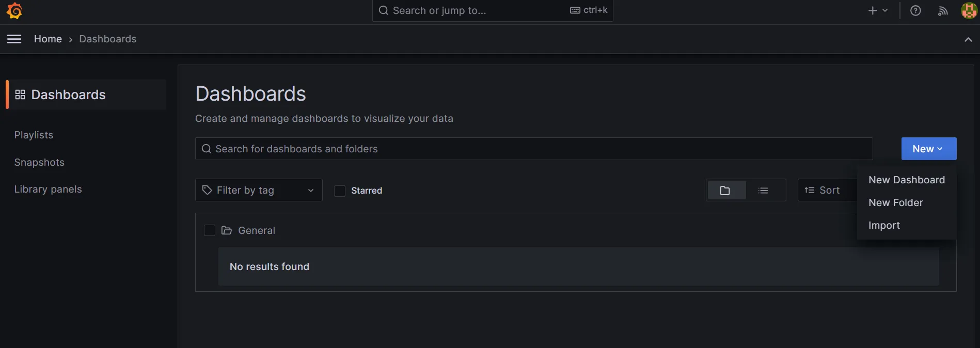Viewport: 980px width, 348px height.
Task: Select New Dashboard from menu
Action: [x=907, y=180]
